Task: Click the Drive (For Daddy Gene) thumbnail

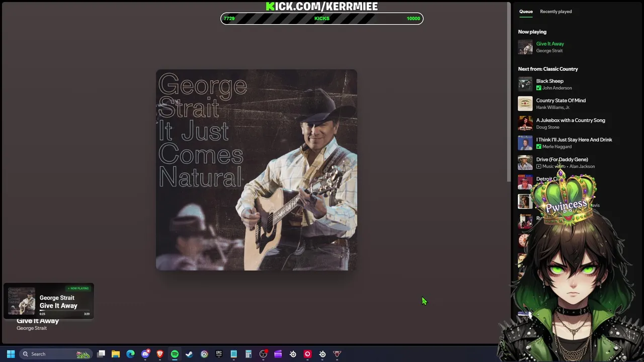Action: pos(525,162)
